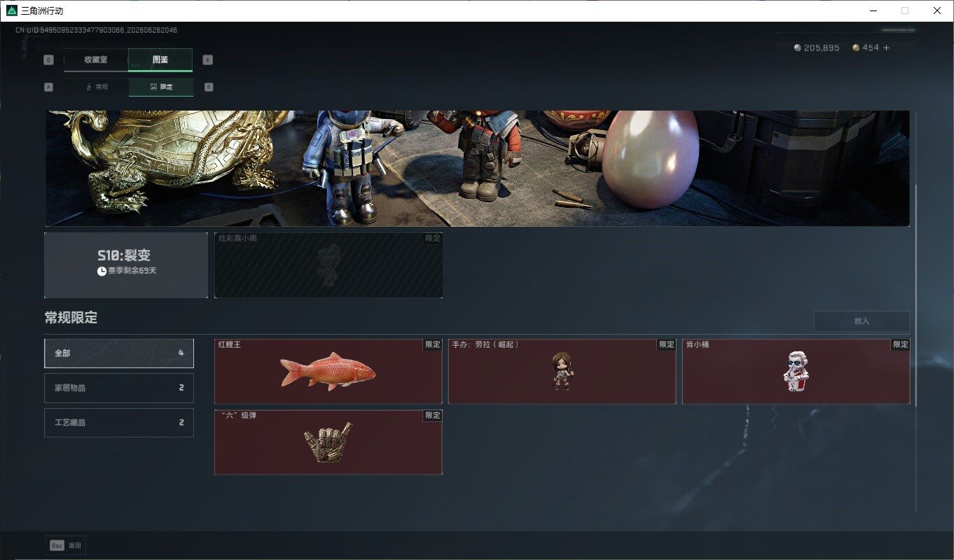954x560 pixels.
Task: Click the Q key hint icon
Action: (48, 59)
